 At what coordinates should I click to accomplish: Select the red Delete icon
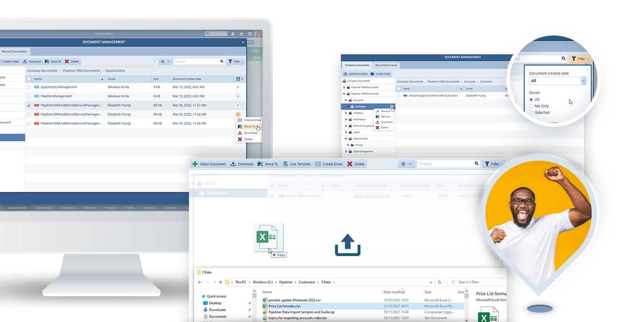tap(351, 164)
